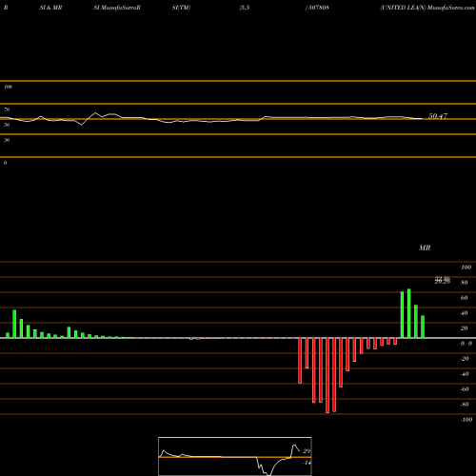
Task: Click the 50 label on the RSI axis
Action: [7, 125]
